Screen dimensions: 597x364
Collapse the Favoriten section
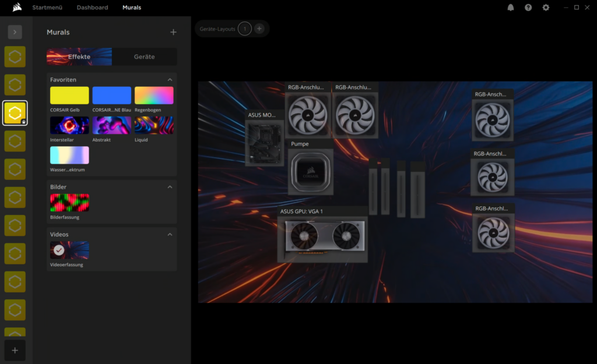[x=170, y=80]
